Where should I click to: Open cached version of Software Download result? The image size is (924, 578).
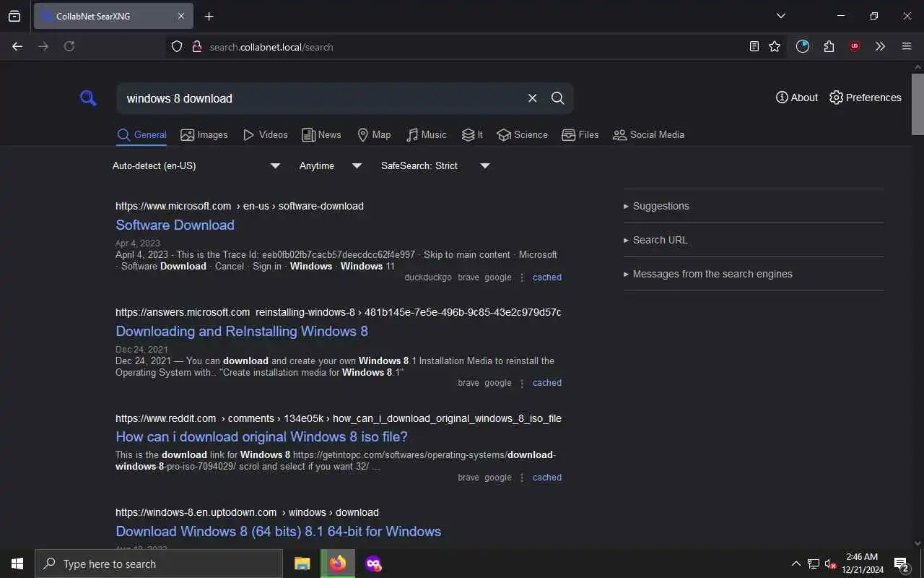click(x=546, y=277)
